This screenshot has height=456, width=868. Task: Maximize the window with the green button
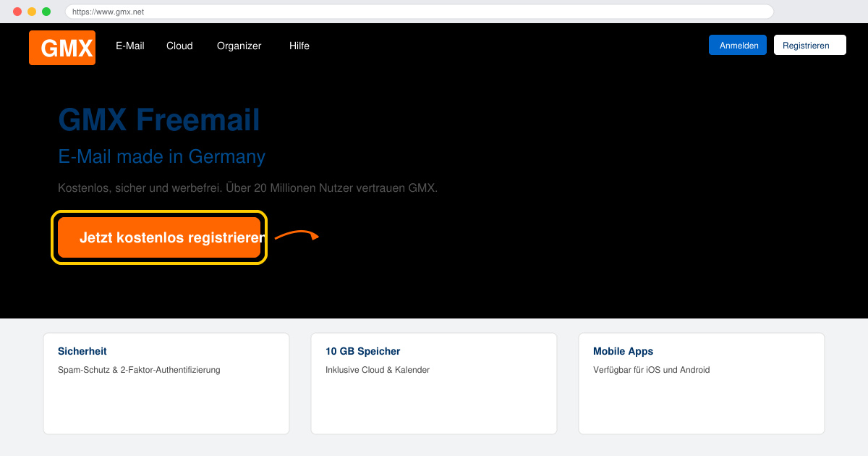pyautogui.click(x=46, y=12)
